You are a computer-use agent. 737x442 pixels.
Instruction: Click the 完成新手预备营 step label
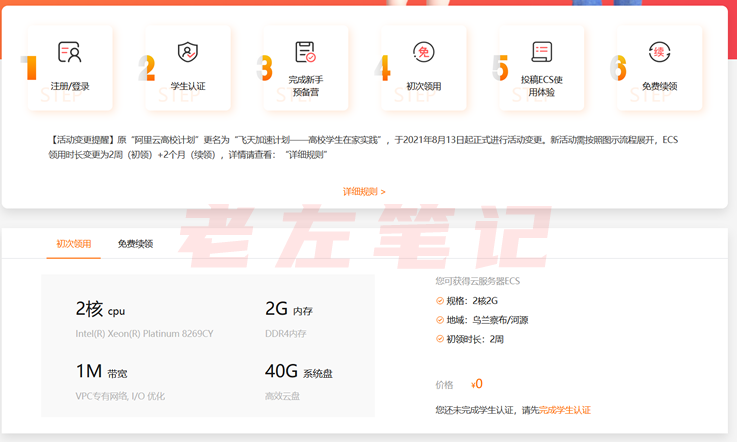(x=306, y=86)
